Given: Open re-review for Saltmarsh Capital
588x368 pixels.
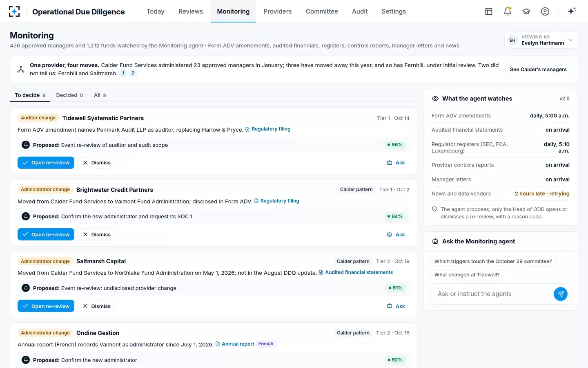Looking at the screenshot, I should (x=46, y=306).
